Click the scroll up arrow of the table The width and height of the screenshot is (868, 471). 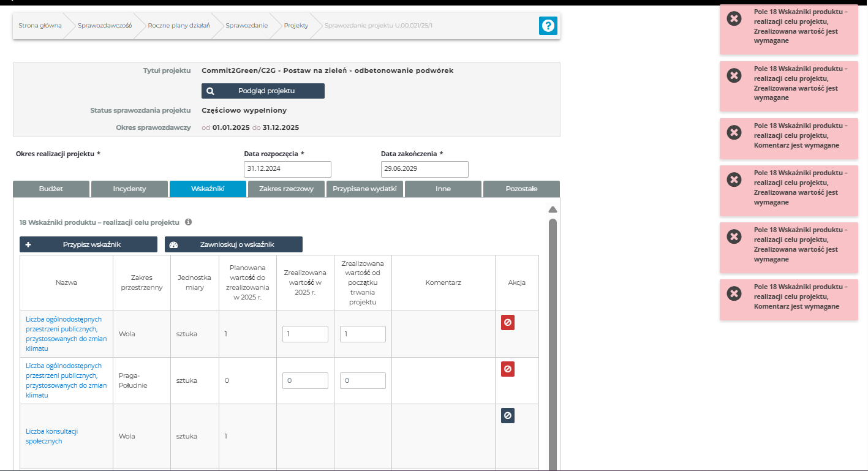(552, 209)
